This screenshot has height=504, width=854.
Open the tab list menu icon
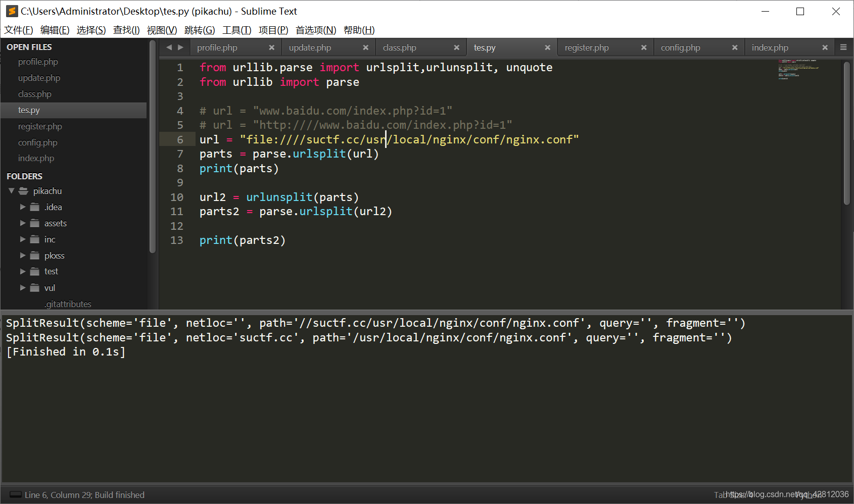tap(843, 47)
